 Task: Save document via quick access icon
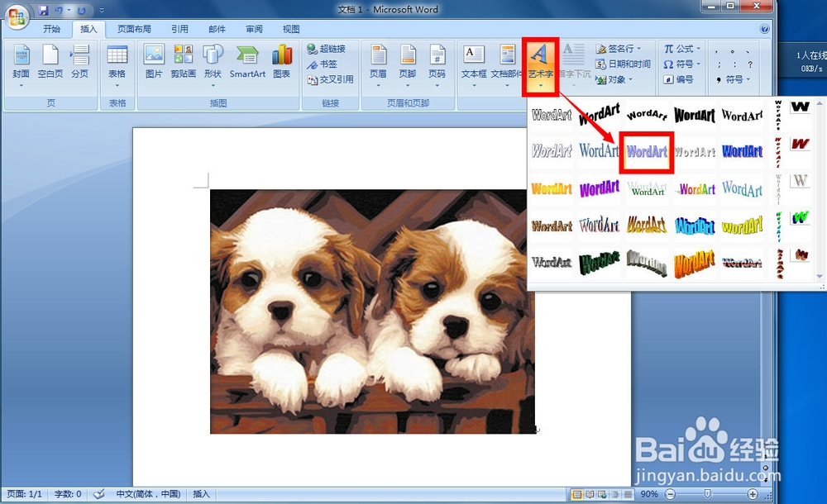pos(43,9)
